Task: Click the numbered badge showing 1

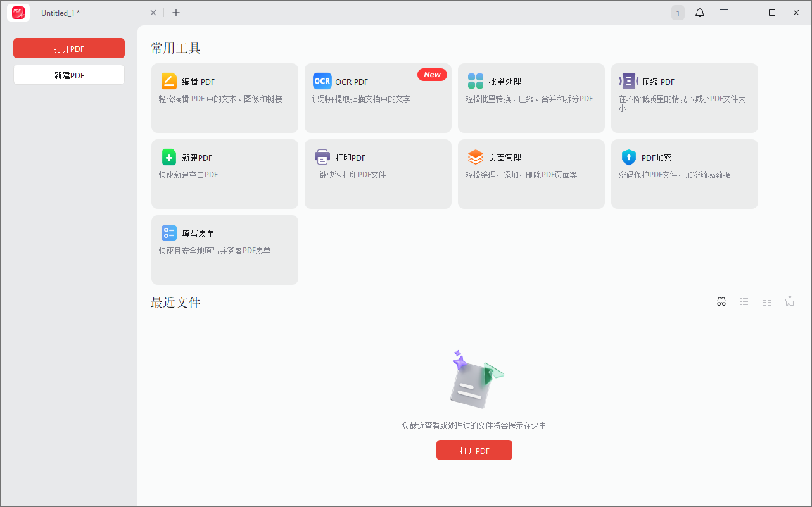Action: [x=678, y=13]
